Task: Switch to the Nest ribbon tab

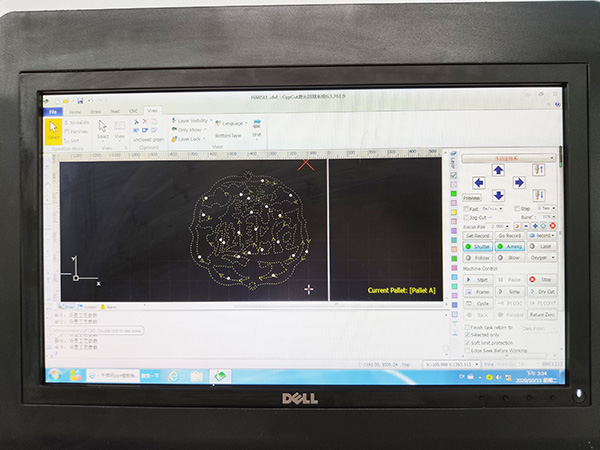Action: [x=115, y=111]
